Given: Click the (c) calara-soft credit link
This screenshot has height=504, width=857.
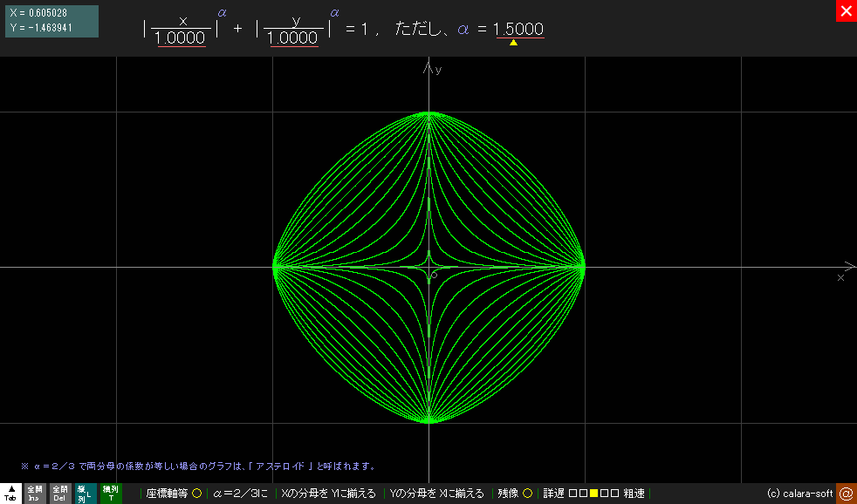Looking at the screenshot, I should (799, 494).
